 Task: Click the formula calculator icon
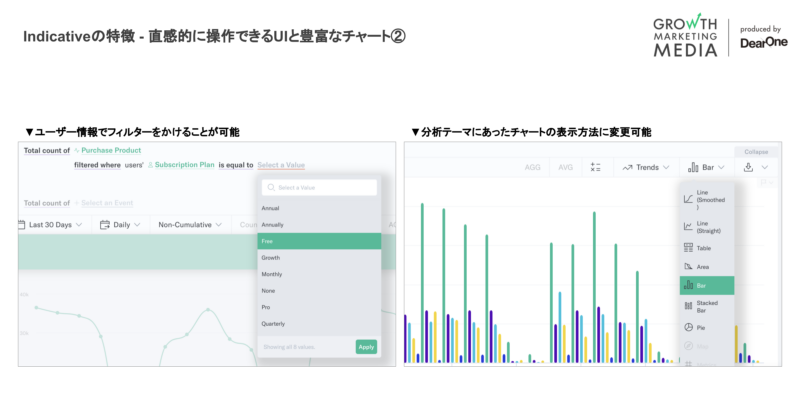[595, 167]
